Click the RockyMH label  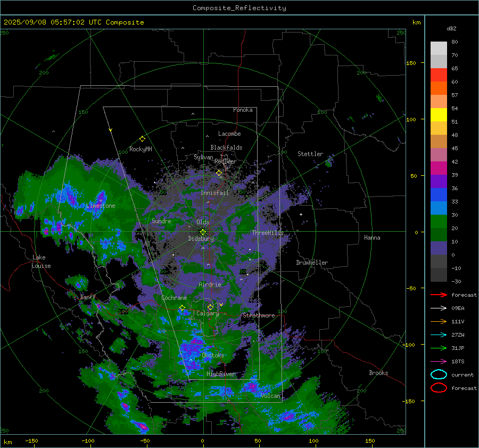[141, 149]
